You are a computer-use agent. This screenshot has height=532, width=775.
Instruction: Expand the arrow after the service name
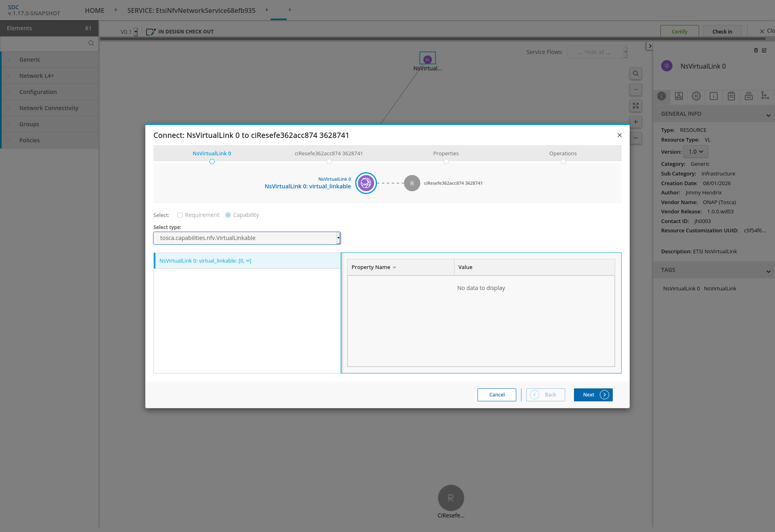(267, 10)
